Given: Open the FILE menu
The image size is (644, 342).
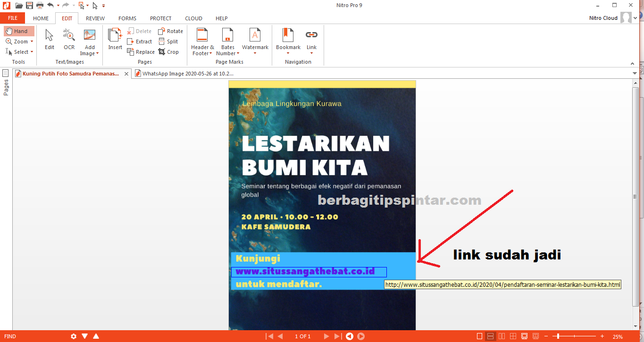Looking at the screenshot, I should 12,17.
